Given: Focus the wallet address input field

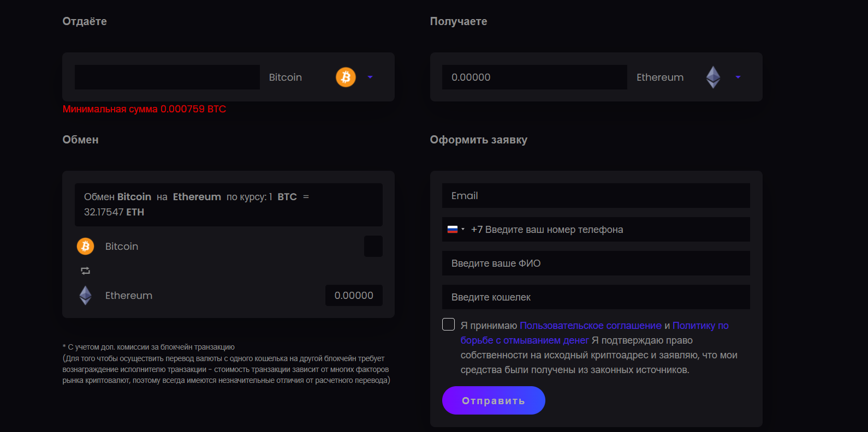Looking at the screenshot, I should (596, 297).
